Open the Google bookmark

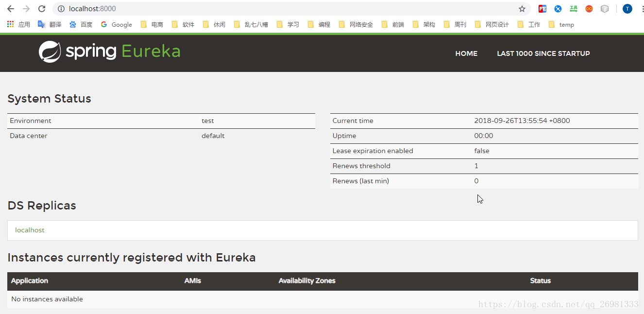coord(117,24)
